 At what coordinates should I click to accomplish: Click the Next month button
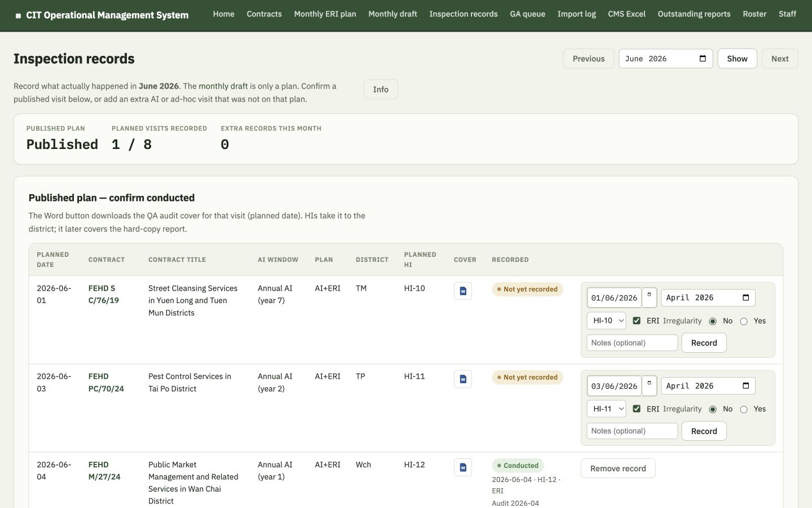780,59
